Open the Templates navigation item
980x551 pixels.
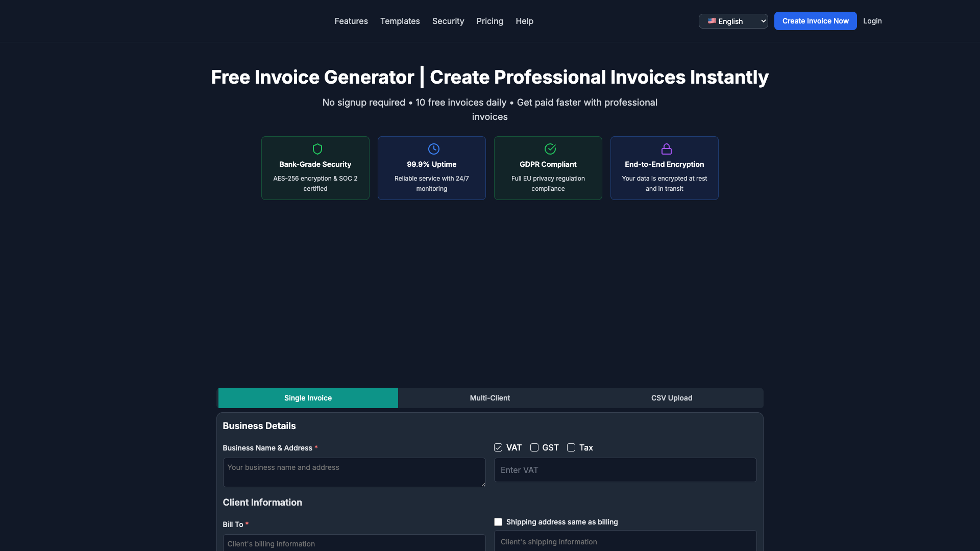tap(400, 21)
